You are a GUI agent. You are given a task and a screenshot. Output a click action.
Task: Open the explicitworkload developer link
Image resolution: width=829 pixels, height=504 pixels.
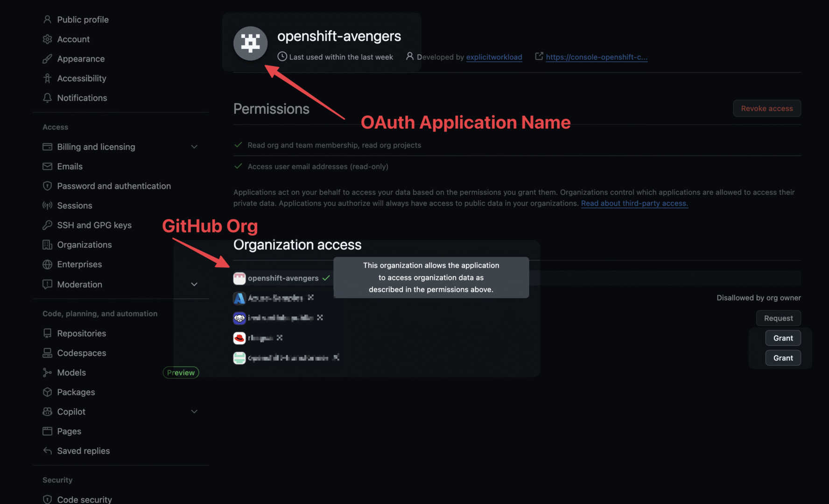click(494, 57)
